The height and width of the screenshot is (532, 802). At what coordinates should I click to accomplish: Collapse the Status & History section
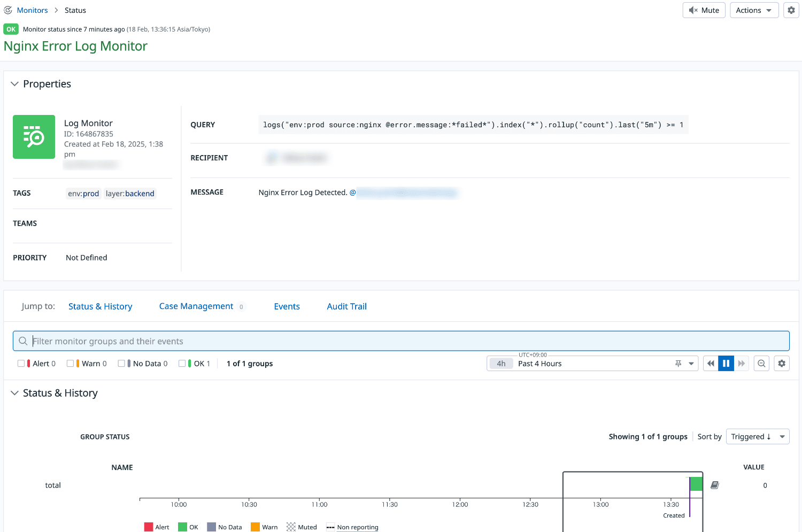[14, 393]
